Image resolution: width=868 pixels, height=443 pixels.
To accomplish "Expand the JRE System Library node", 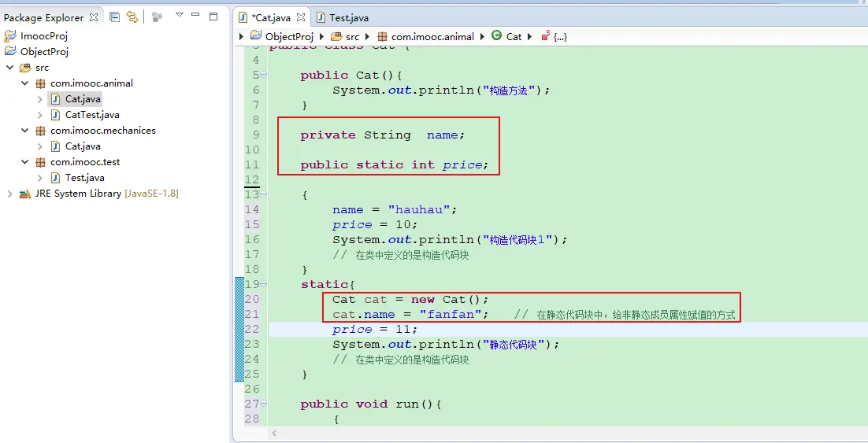I will 10,194.
